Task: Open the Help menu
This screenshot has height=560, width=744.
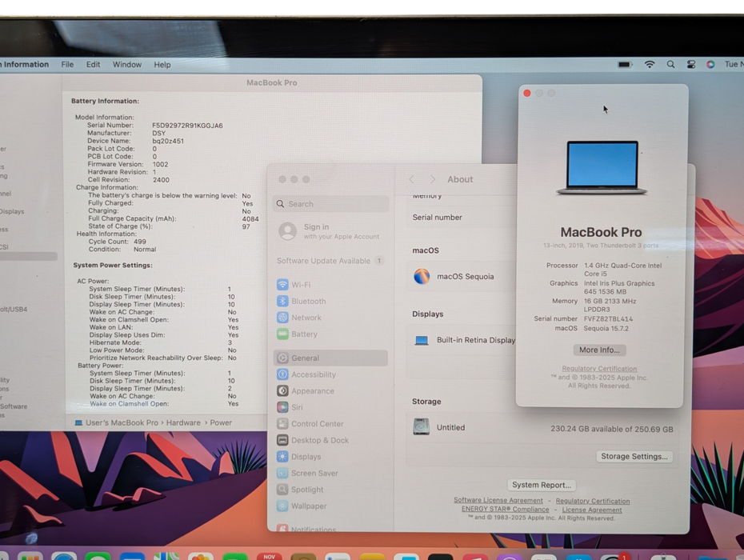Action: [x=162, y=64]
